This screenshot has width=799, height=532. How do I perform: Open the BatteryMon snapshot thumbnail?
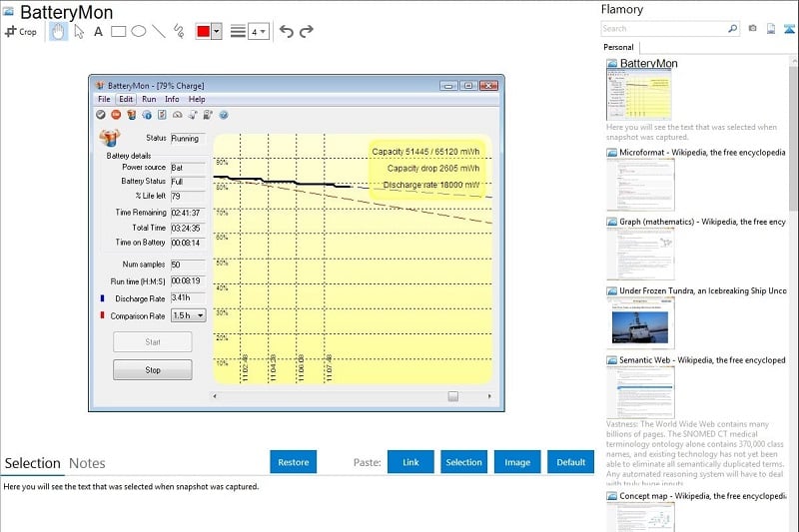tap(639, 94)
